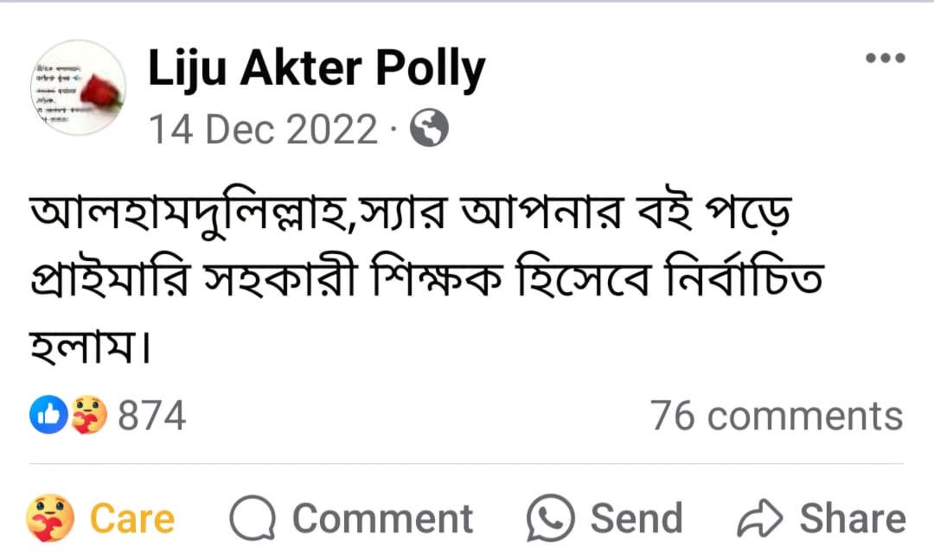Click the Liju Akter Polly name link
This screenshot has width=934, height=560.
click(317, 69)
